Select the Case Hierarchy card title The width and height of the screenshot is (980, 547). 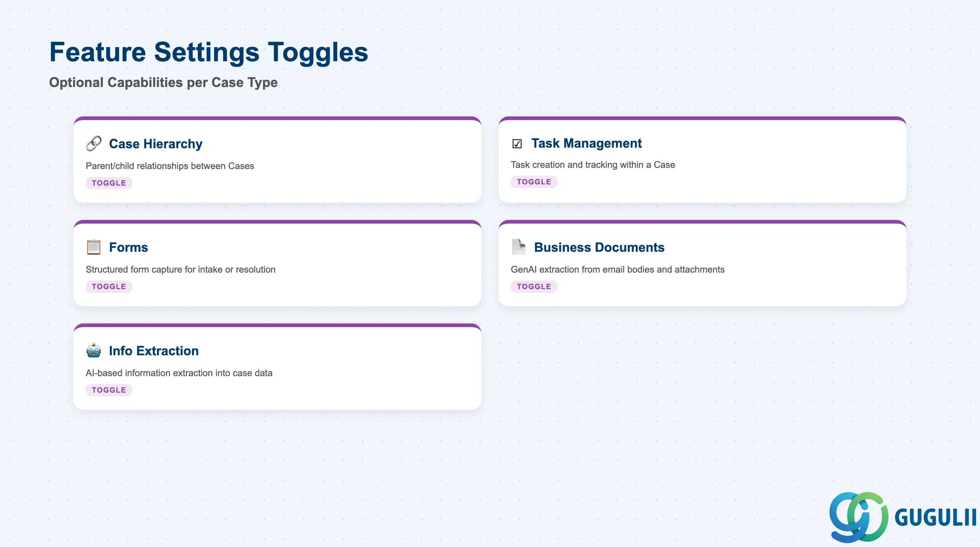click(156, 144)
